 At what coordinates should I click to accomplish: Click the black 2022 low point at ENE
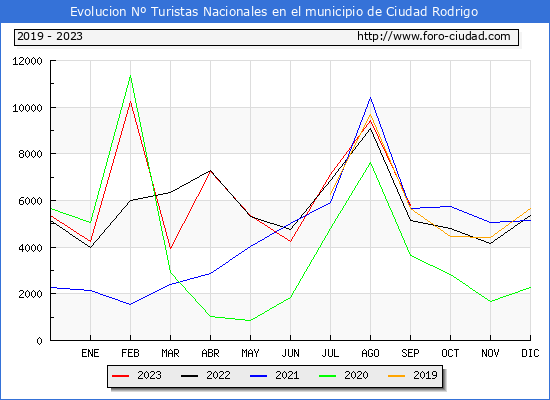[90, 247]
